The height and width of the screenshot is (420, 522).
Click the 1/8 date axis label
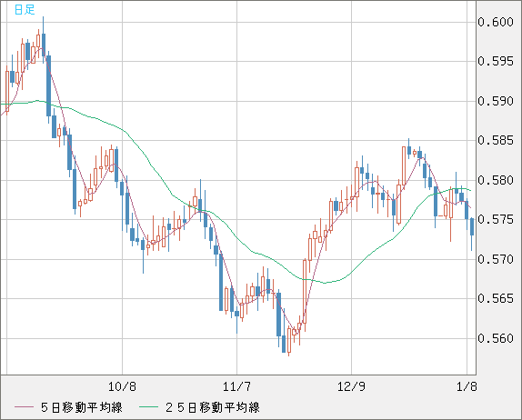467,386
